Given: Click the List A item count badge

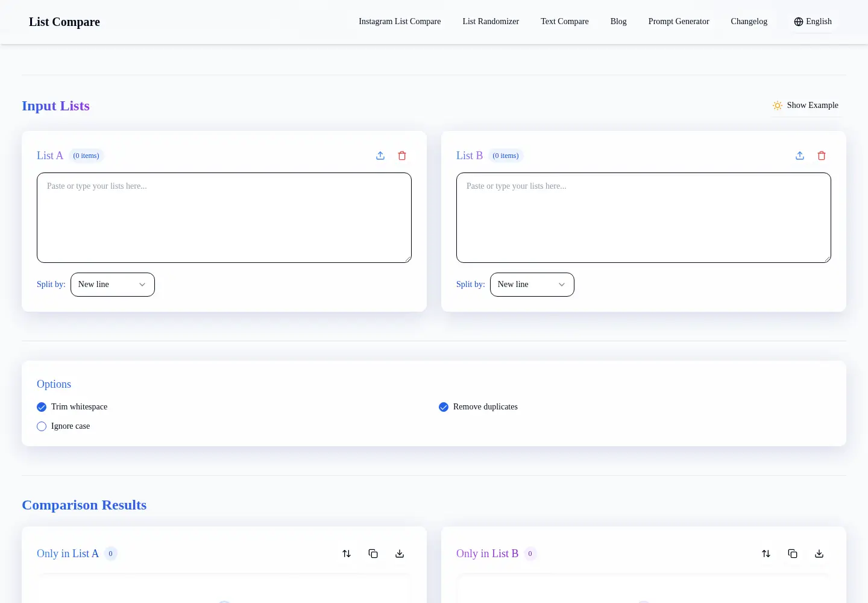Looking at the screenshot, I should 86,156.
